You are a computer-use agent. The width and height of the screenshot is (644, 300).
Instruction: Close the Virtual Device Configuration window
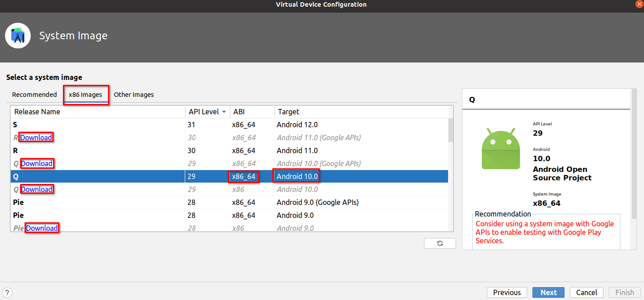pos(639,4)
